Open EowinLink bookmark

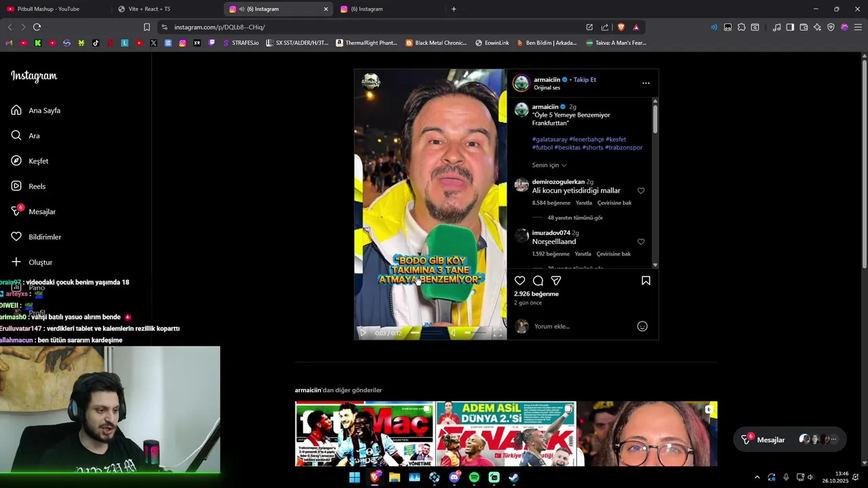492,43
